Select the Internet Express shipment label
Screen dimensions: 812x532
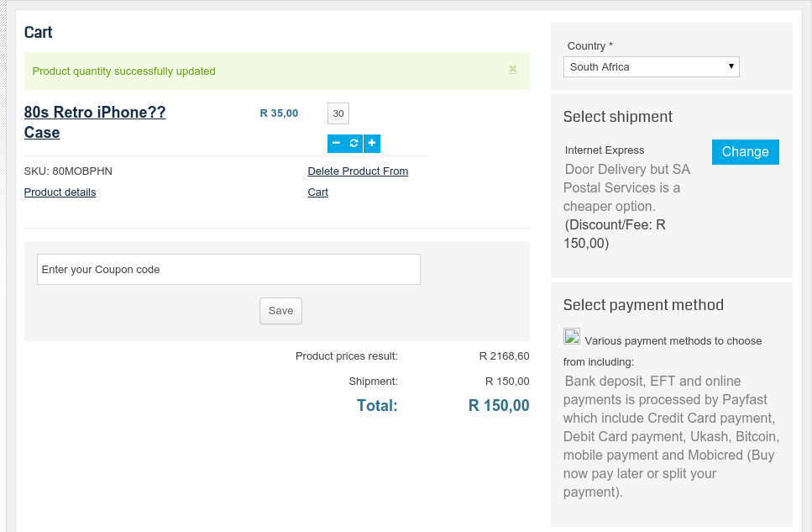[605, 150]
